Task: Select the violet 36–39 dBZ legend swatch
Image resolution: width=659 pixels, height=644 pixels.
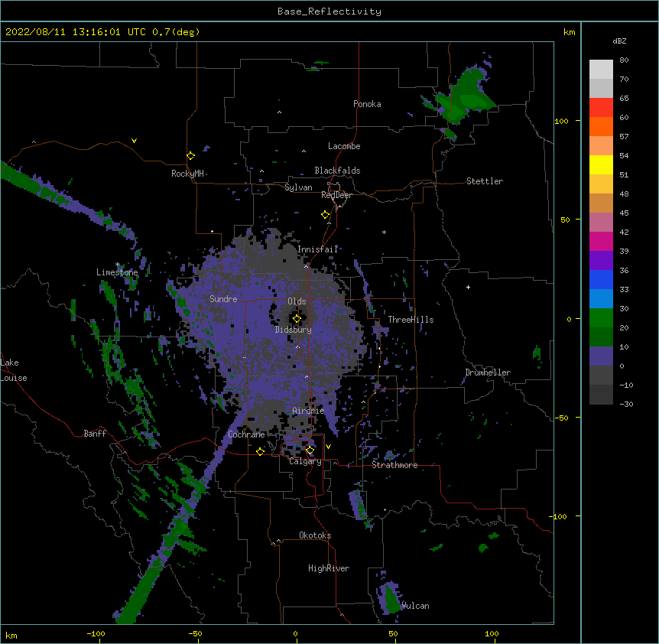Action: pos(601,261)
